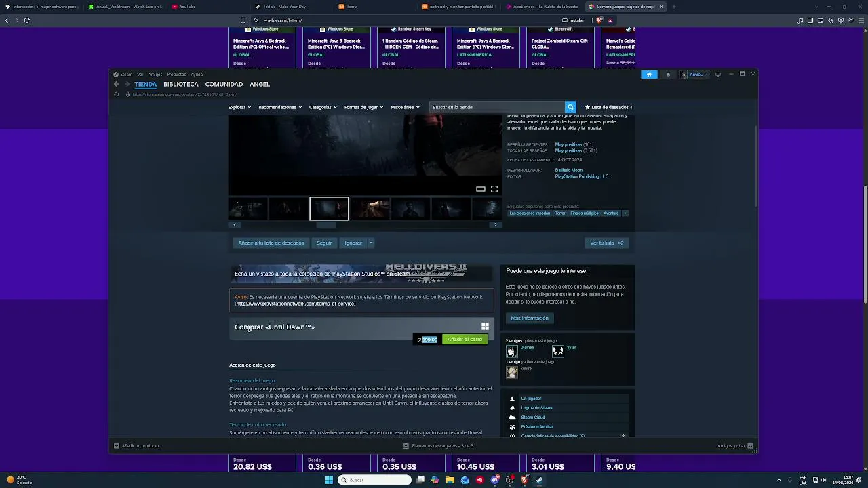Expand the Recomendaciones store menu
This screenshot has height=488, width=868.
point(280,107)
